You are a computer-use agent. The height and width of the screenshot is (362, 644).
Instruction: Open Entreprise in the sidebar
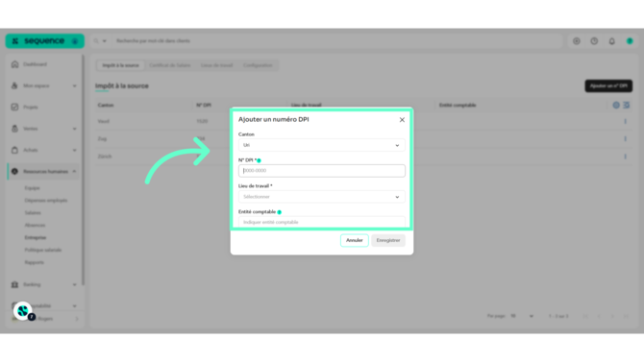tap(36, 237)
